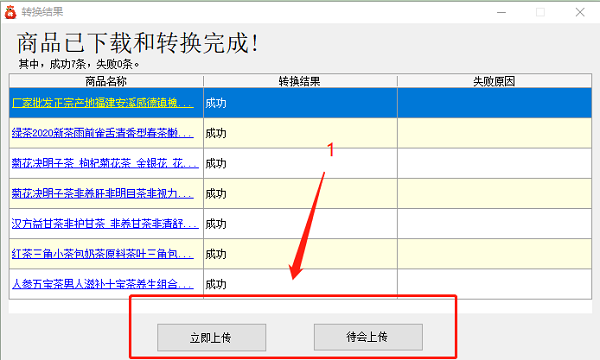The width and height of the screenshot is (600, 360).
Task: Open the 红茶三角小茶包奶茶原料 product link
Action: point(103,254)
